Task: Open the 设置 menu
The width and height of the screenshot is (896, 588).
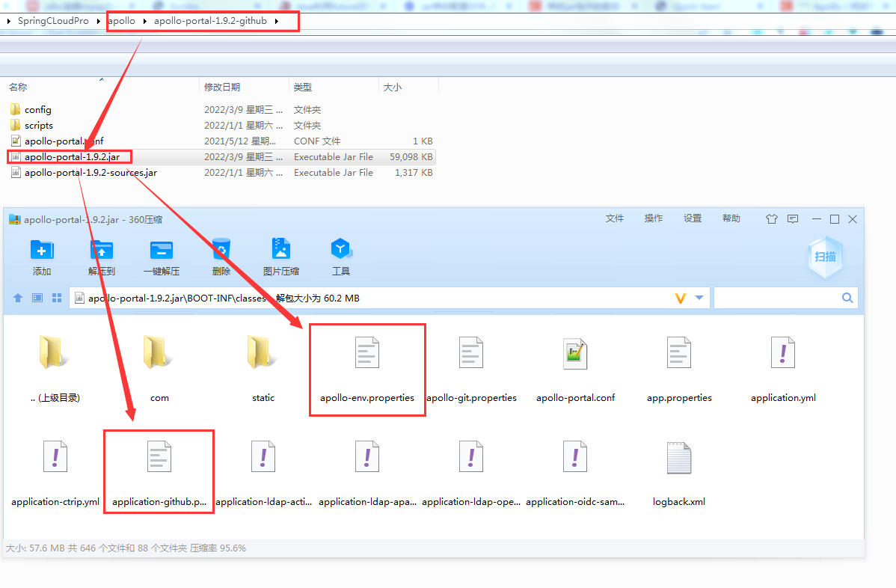Action: click(x=693, y=218)
